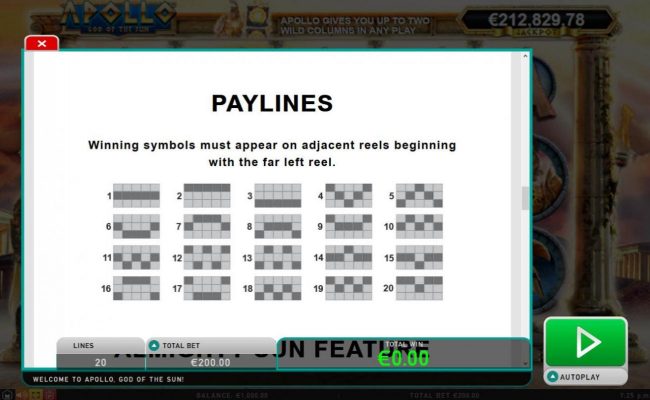Select payline 13 diagram
Image resolution: width=650 pixels, height=400 pixels.
[x=278, y=257]
